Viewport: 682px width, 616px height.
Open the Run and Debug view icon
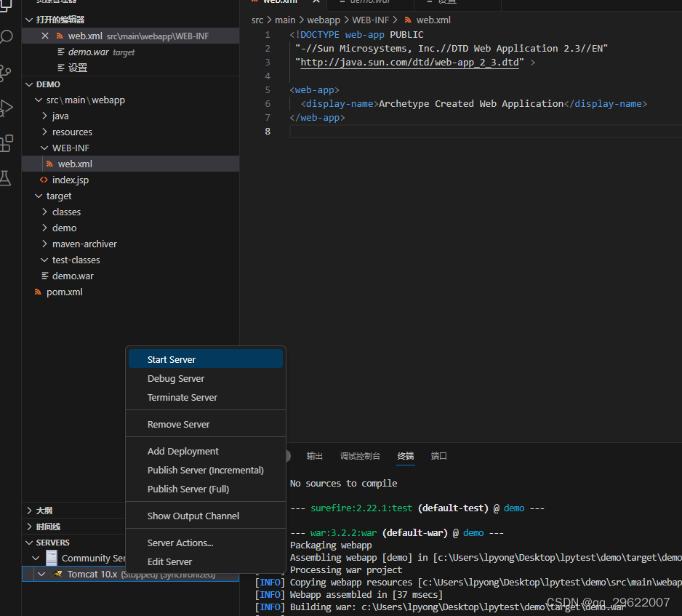click(6, 108)
